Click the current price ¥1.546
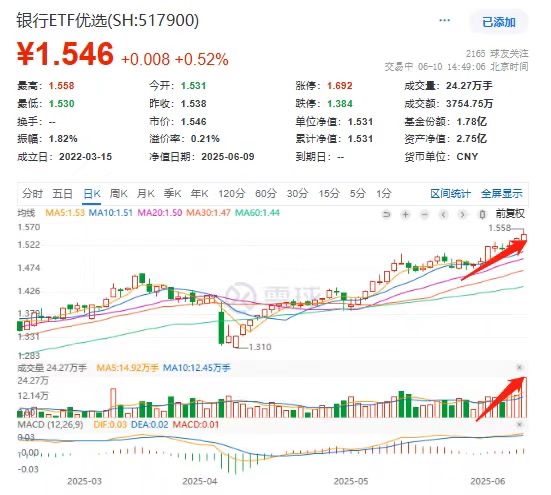Image resolution: width=551 pixels, height=495 pixels. 65,54
